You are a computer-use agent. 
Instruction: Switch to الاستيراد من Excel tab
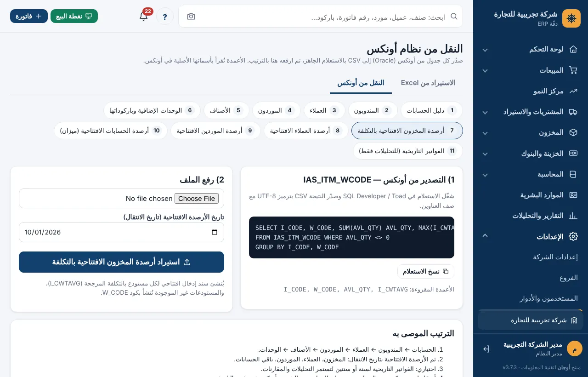coord(428,83)
